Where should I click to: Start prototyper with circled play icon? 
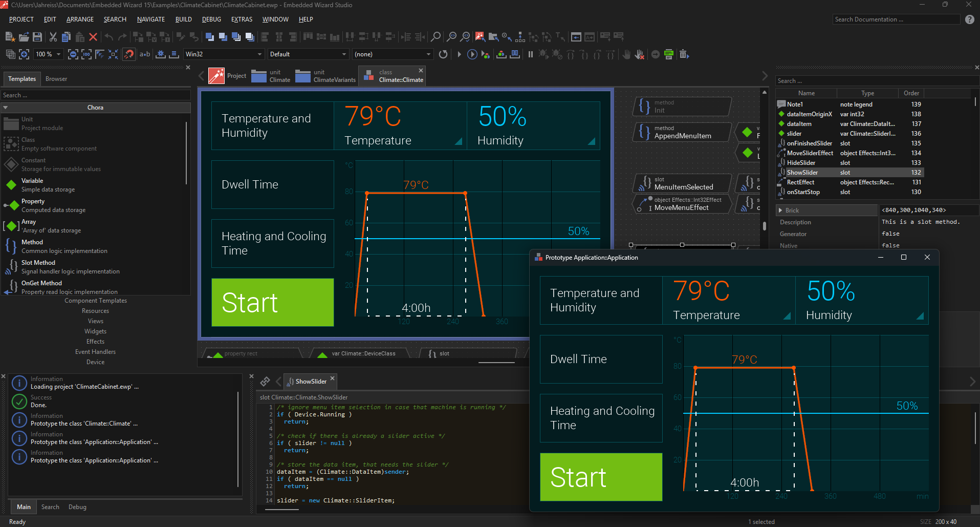[472, 54]
